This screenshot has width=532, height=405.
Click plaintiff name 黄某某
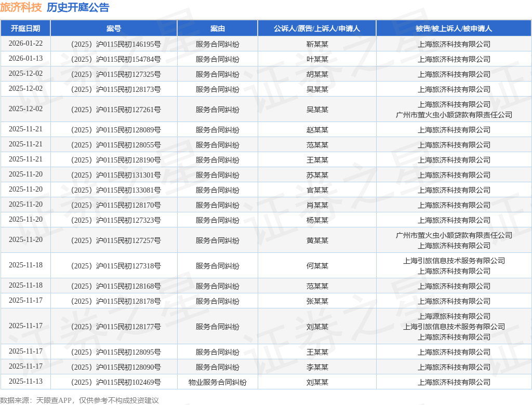[317, 240]
